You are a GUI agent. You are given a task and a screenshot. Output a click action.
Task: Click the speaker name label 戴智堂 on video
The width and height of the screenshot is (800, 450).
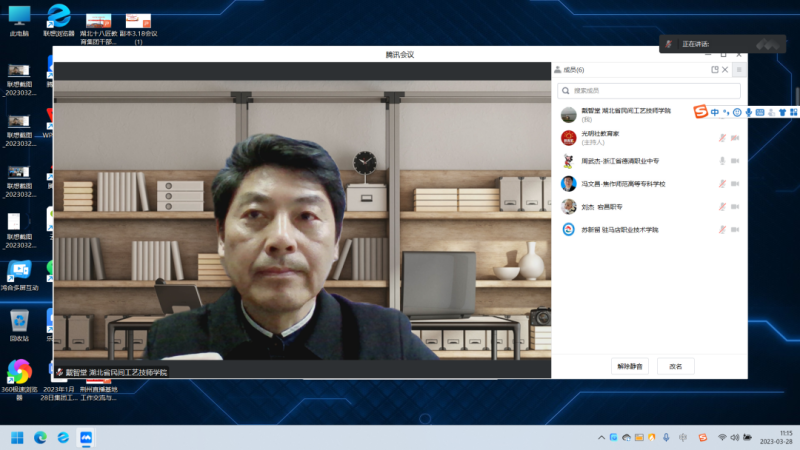pos(116,372)
